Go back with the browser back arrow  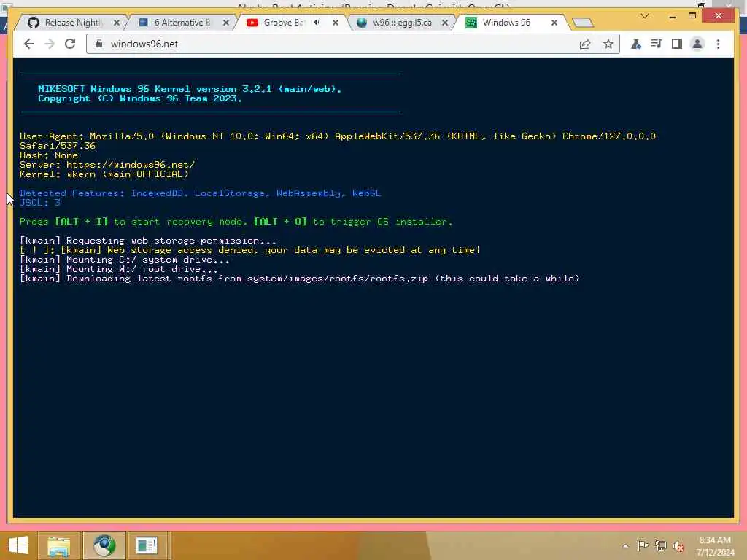[x=29, y=44]
